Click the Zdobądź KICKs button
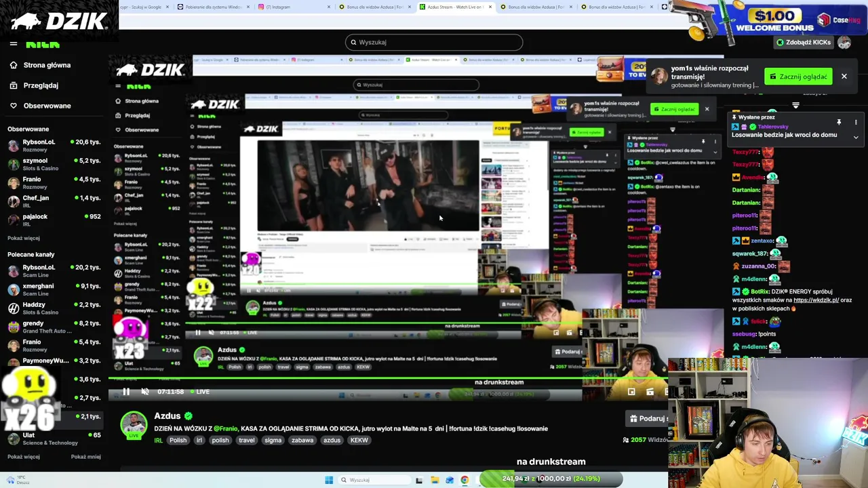The width and height of the screenshot is (868, 488). point(803,42)
